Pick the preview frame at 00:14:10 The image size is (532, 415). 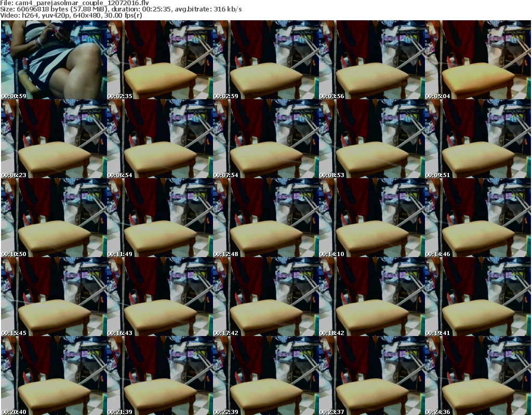click(372, 218)
